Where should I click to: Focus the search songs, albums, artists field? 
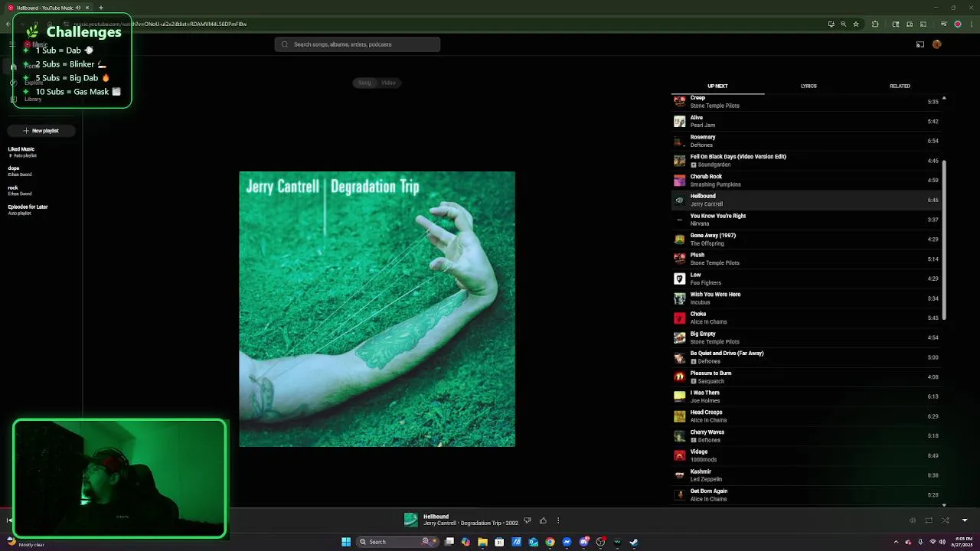(x=358, y=44)
